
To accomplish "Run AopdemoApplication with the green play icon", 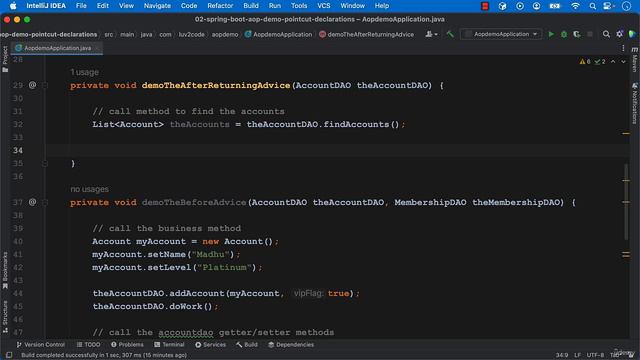I will point(551,34).
